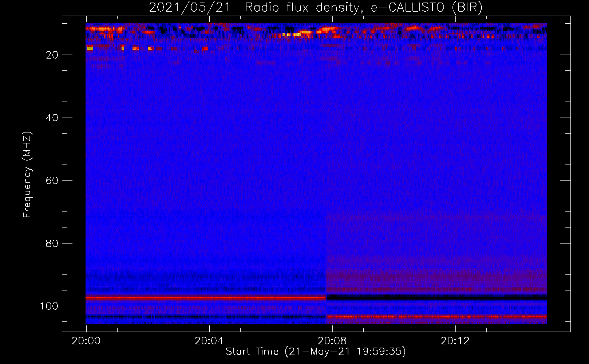Click the 'Frequency (MHZ)' axis label
589x364 pixels.
tap(27, 175)
